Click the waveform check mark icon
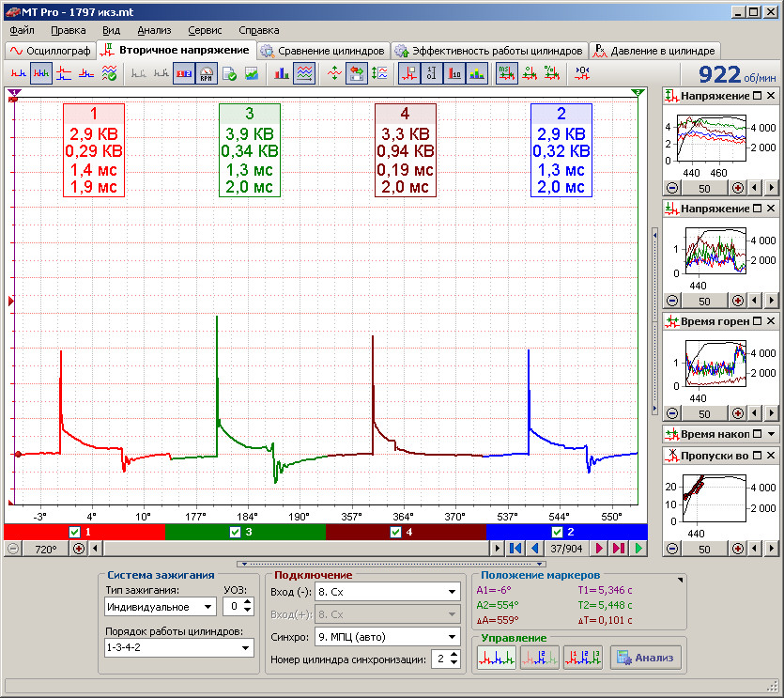 pyautogui.click(x=109, y=73)
